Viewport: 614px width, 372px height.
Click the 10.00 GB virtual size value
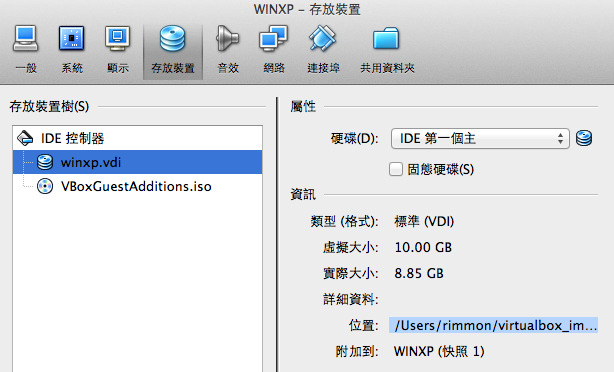423,247
